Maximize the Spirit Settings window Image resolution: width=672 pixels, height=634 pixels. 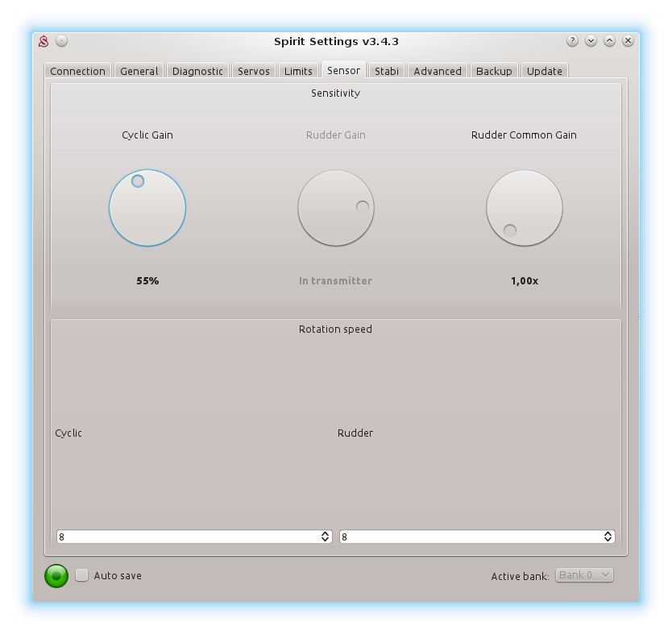[x=609, y=41]
